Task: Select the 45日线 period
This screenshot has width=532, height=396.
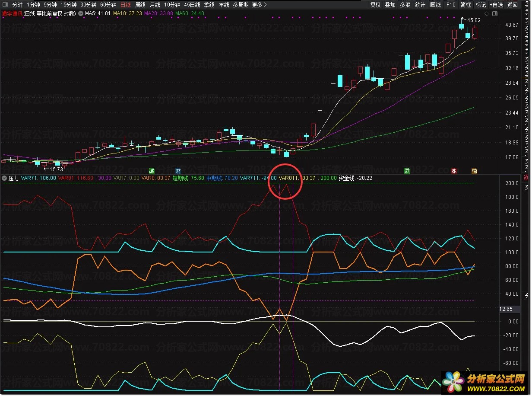Action: tap(192, 5)
